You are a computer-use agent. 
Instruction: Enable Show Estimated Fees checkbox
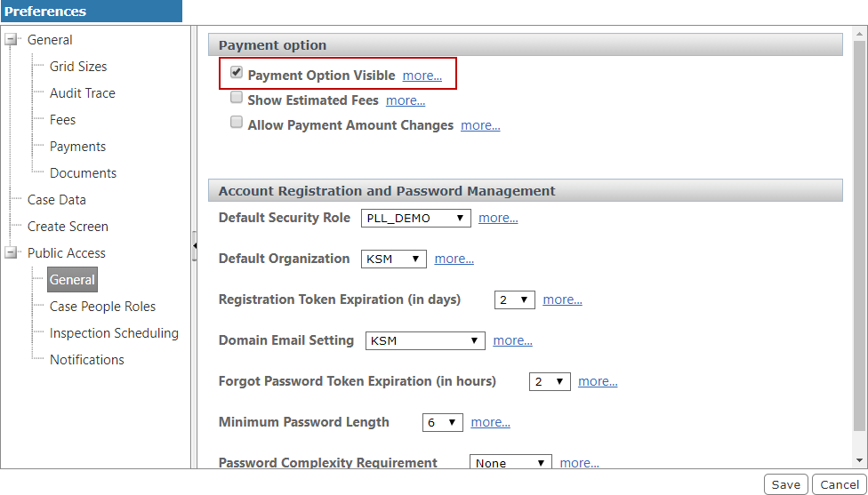pos(237,98)
